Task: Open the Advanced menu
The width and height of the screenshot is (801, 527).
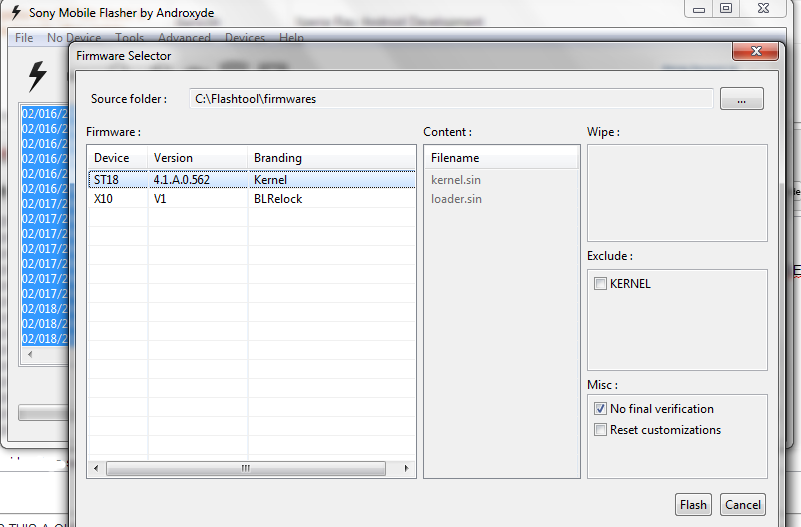Action: click(x=184, y=38)
